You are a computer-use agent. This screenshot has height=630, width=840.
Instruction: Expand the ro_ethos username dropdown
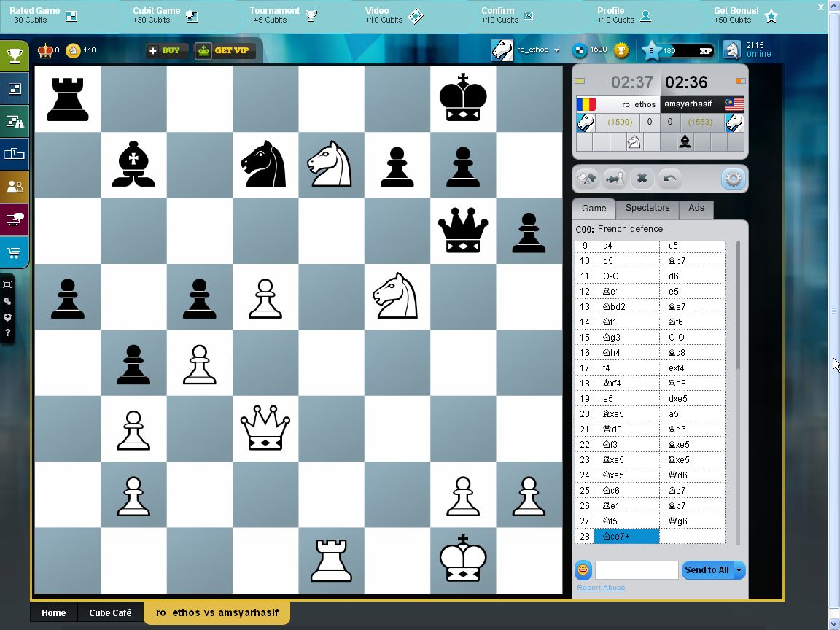pos(559,50)
